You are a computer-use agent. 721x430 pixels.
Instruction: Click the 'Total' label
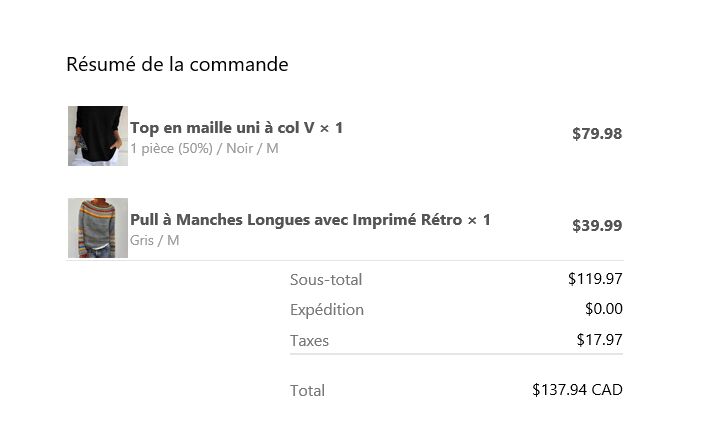point(307,390)
